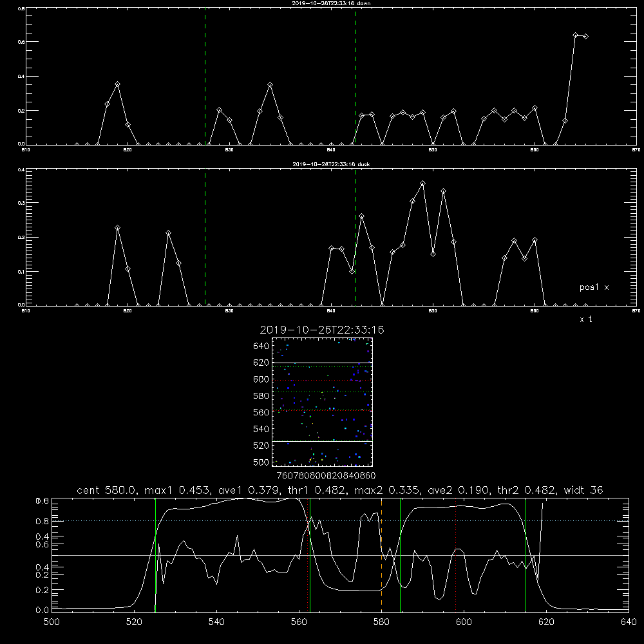Click dawn plot y-axis label 0.6
Viewport: 644px width, 644px height.
click(21, 42)
